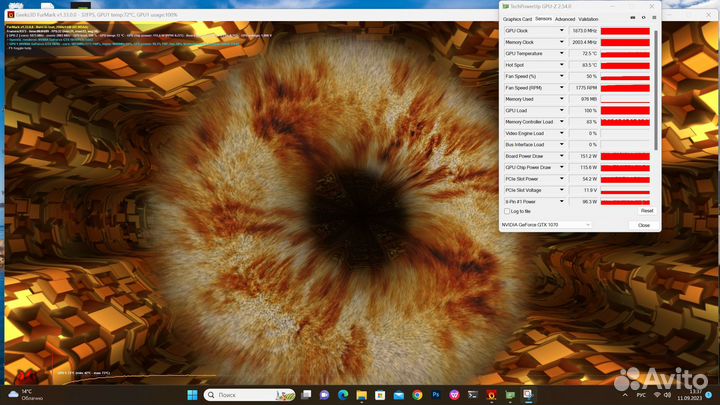
Task: Switch to the Advanced tab
Action: [565, 18]
